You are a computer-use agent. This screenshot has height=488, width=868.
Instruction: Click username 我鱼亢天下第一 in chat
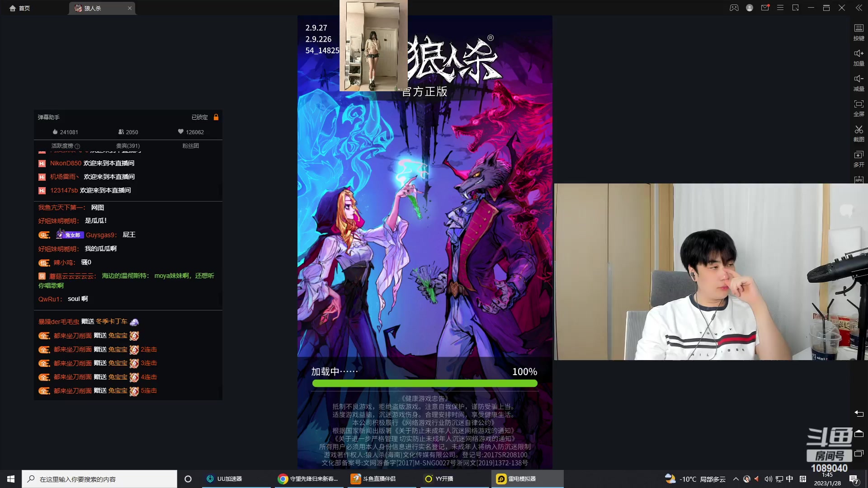61,207
